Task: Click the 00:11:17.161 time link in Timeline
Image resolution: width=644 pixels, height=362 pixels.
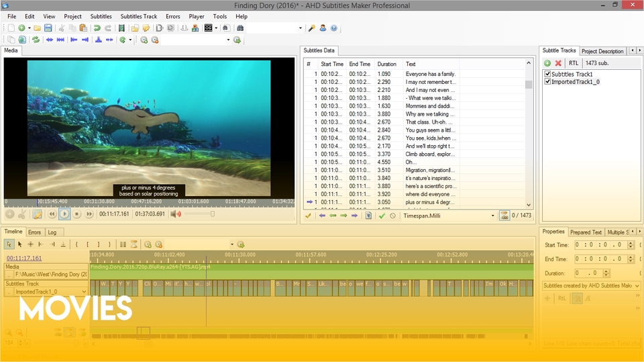Action: [x=24, y=258]
